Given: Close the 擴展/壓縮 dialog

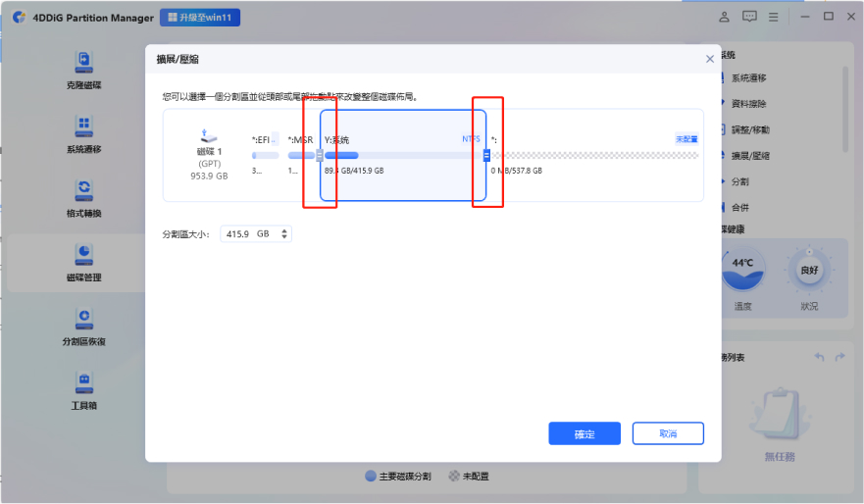Looking at the screenshot, I should coord(710,59).
